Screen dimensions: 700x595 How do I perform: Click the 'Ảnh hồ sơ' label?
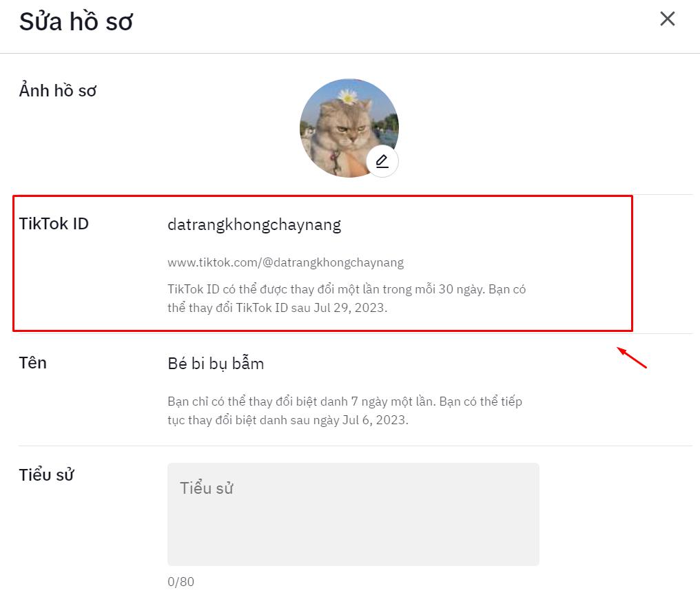(58, 91)
